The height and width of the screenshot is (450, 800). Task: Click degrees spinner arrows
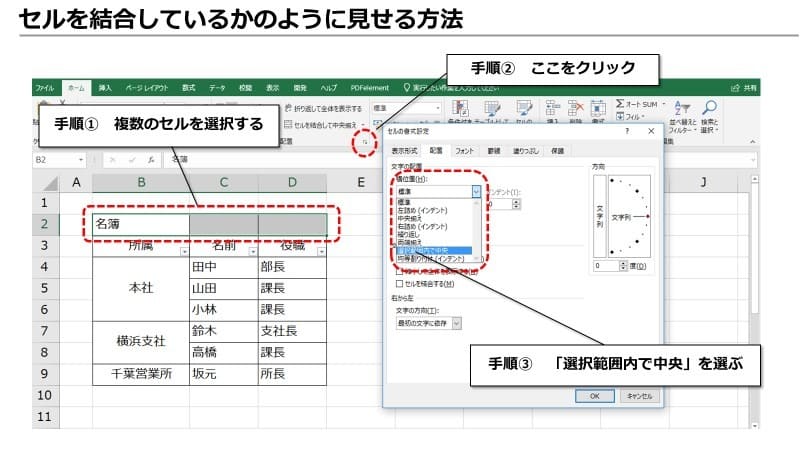[623, 266]
